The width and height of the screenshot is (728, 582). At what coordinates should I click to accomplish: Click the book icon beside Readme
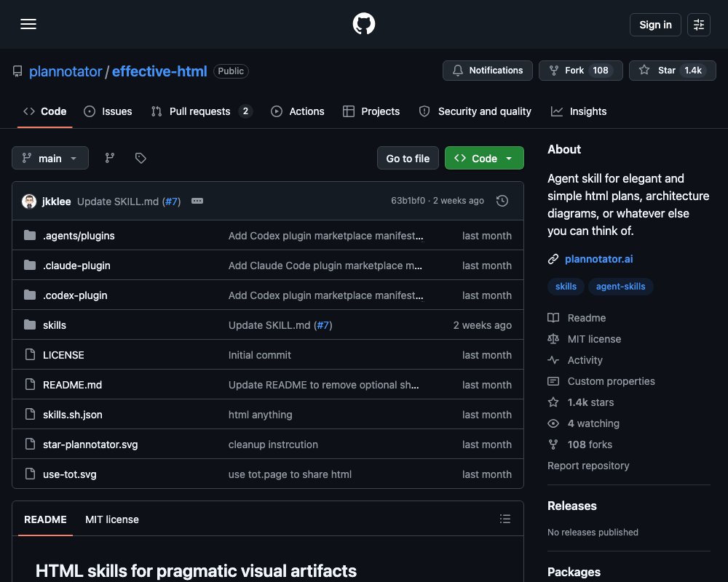553,318
